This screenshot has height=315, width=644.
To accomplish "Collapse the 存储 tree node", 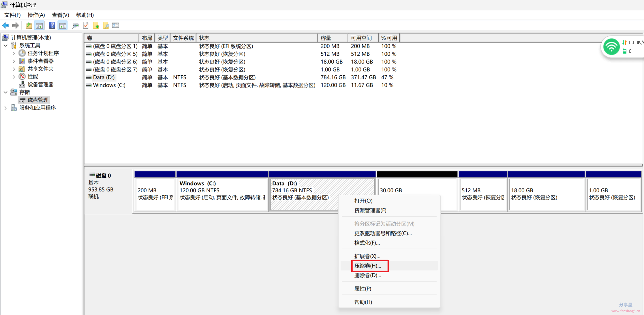I will (5, 92).
